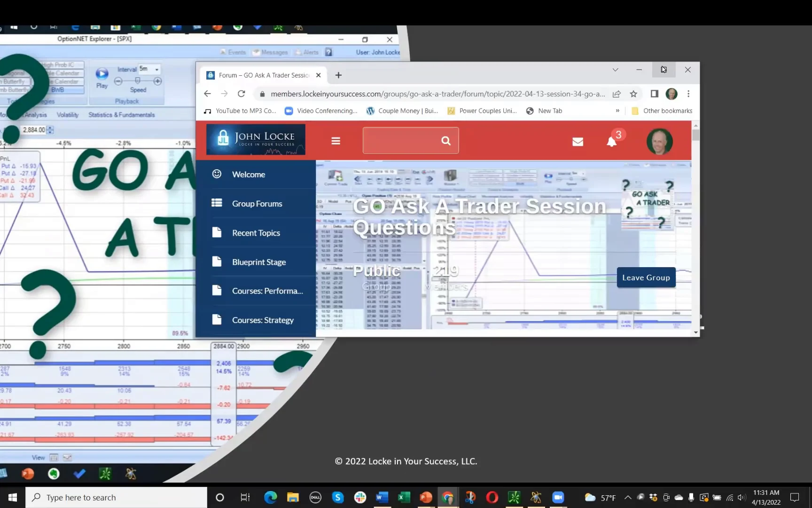Open Chrome's three-dot menu

click(688, 94)
